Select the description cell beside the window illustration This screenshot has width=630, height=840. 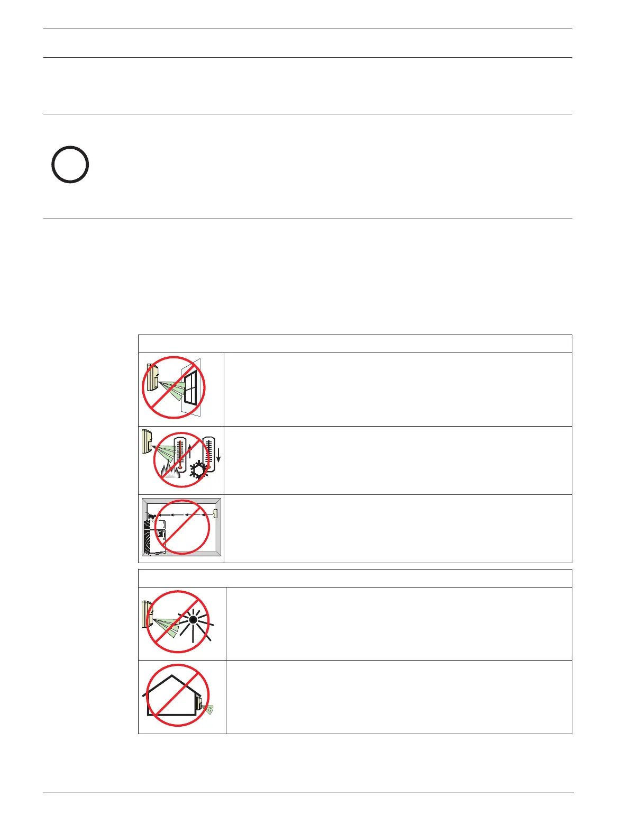(398, 389)
